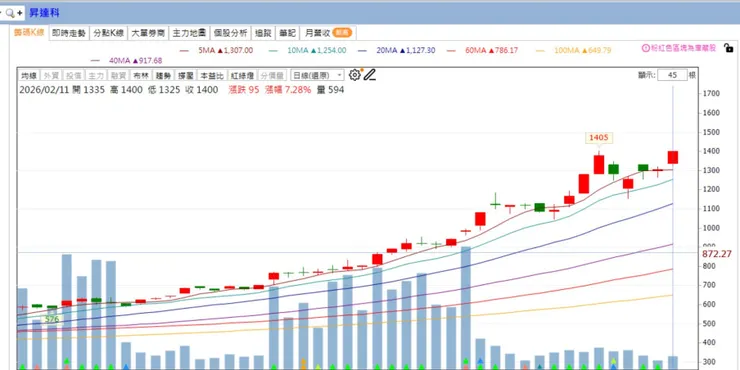Click the 100MA legend entry
Screen dimensions: 740x370
tap(573, 50)
